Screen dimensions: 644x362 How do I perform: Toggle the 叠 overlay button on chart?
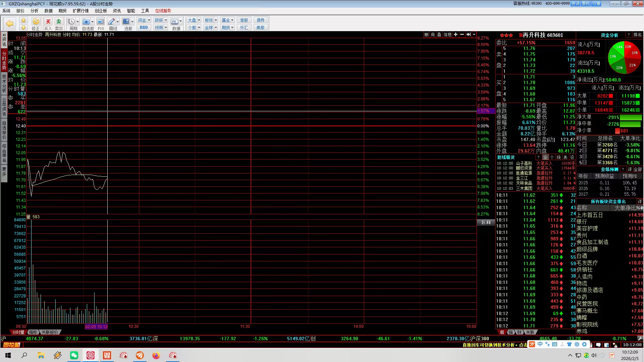439,35
